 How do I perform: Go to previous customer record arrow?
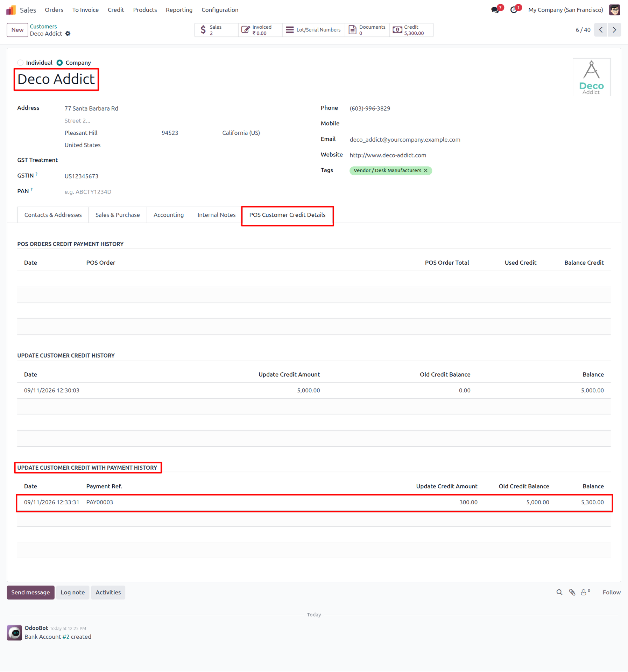(x=601, y=30)
